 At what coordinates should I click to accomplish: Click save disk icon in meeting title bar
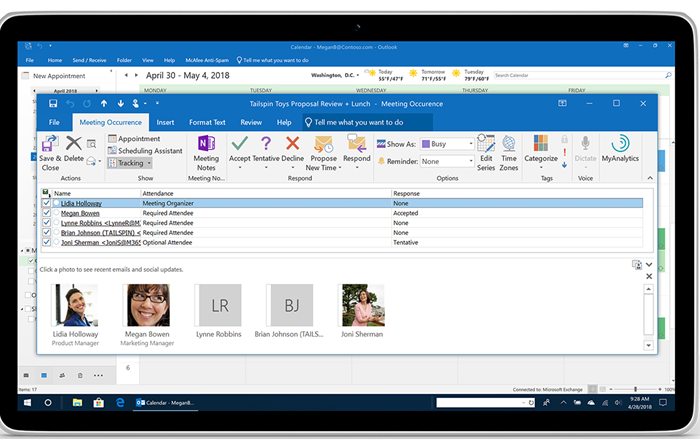(x=53, y=104)
